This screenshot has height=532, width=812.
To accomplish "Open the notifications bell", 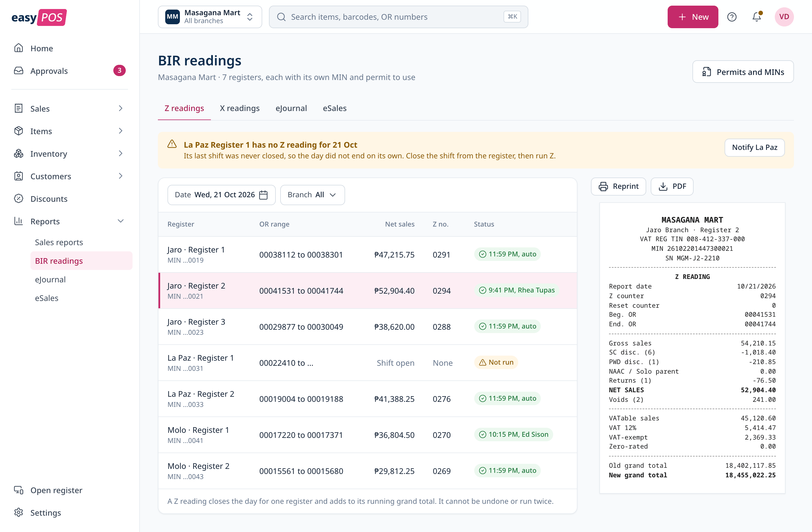I will click(757, 17).
